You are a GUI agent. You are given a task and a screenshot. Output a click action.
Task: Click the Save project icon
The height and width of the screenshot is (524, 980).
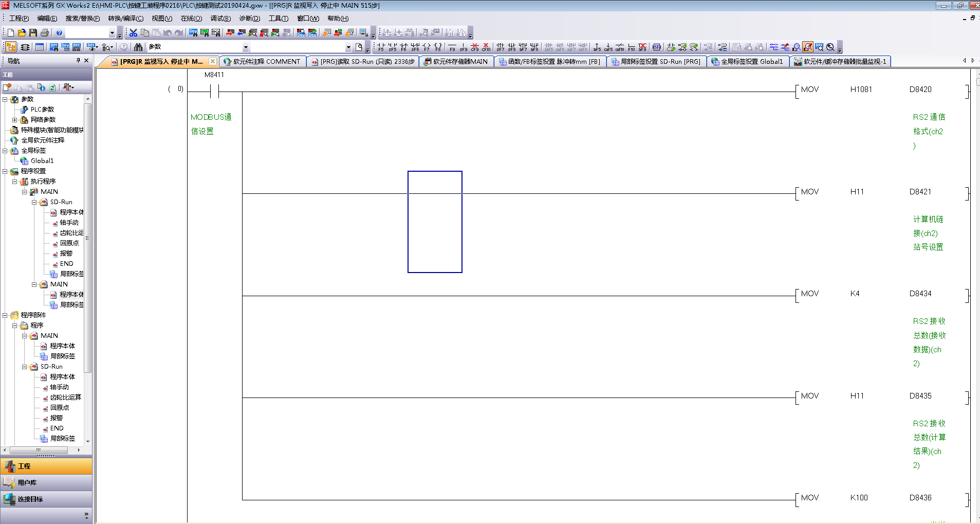pyautogui.click(x=33, y=33)
